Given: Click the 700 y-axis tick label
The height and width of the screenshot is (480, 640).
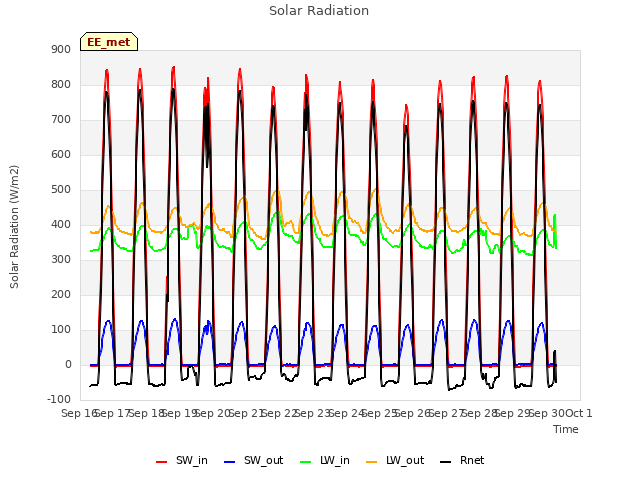Looking at the screenshot, I should [x=61, y=120].
